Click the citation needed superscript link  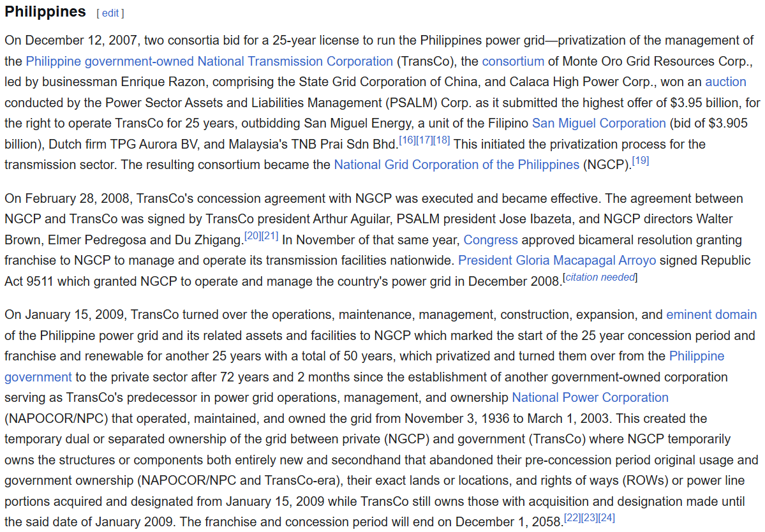tap(600, 277)
